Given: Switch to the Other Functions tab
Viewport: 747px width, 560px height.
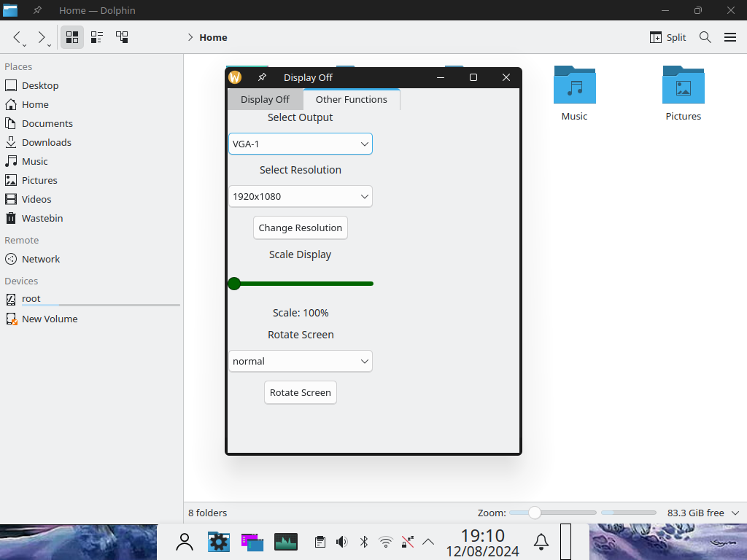Looking at the screenshot, I should click(351, 99).
